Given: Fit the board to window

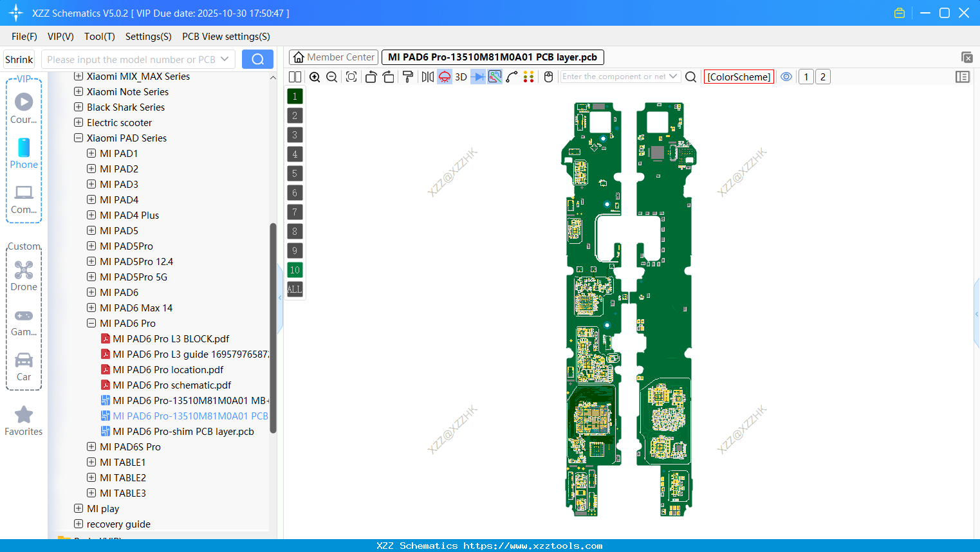Looking at the screenshot, I should (x=351, y=77).
